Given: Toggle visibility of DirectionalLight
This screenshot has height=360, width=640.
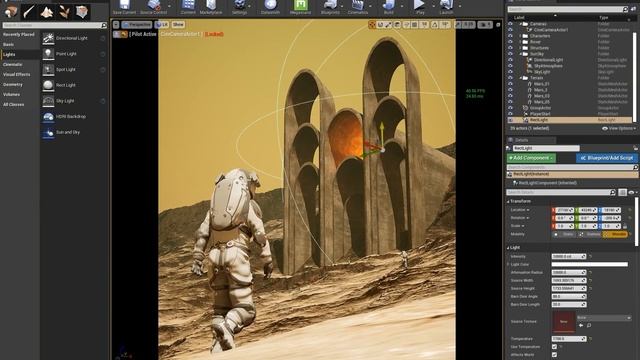Looking at the screenshot, I should 511,60.
